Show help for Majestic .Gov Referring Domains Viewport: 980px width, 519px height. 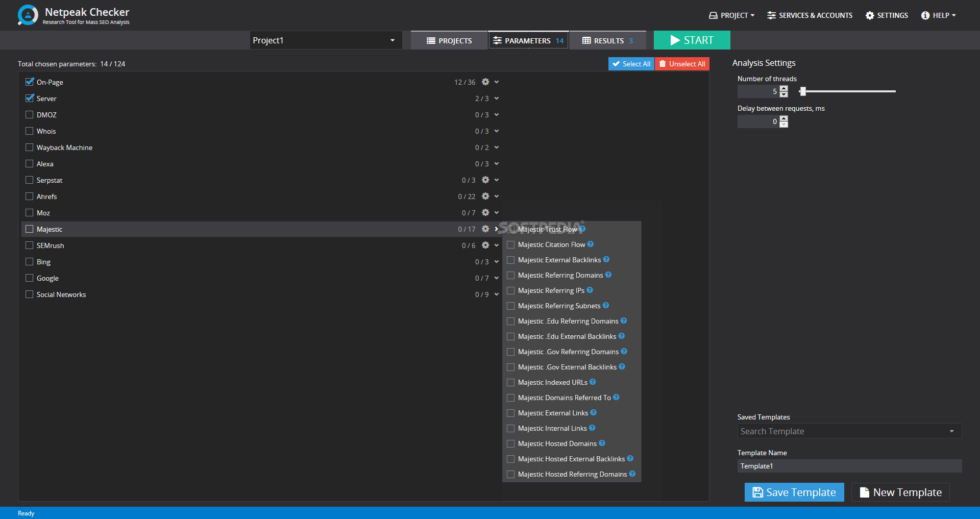[x=624, y=351]
